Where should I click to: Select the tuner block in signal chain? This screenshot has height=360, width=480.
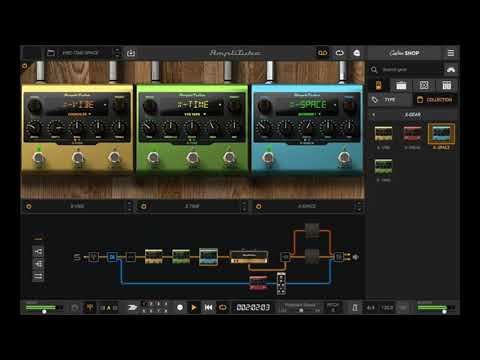click(94, 257)
